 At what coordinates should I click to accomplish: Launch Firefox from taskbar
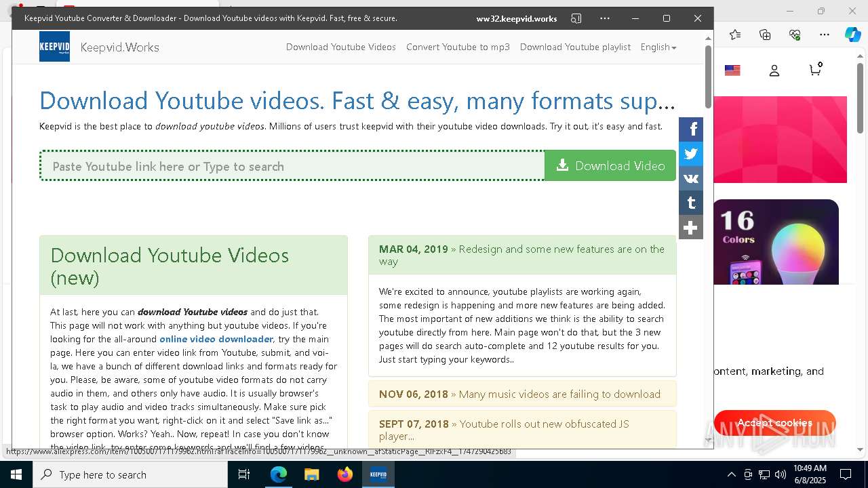(345, 474)
